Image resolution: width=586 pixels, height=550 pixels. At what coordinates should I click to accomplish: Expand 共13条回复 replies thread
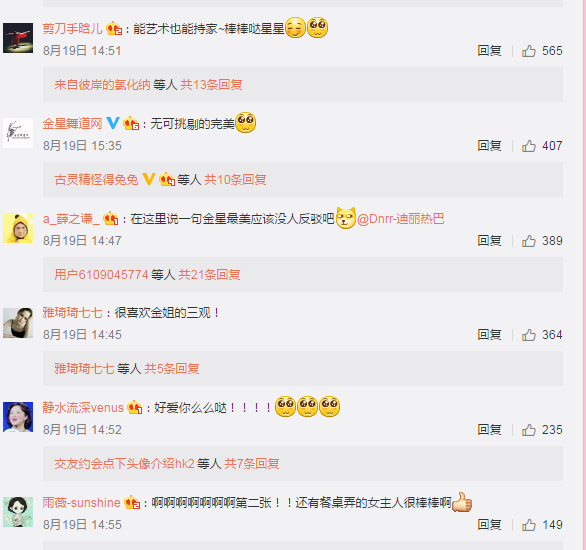(211, 85)
